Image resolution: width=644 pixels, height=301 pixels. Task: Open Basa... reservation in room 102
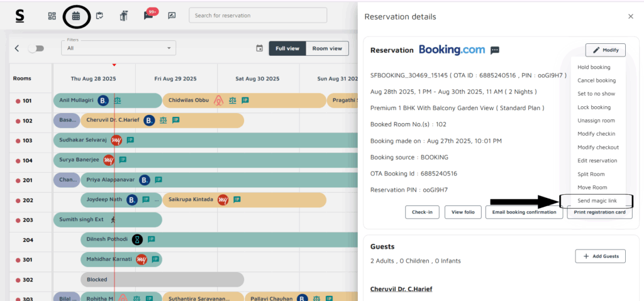click(x=67, y=121)
